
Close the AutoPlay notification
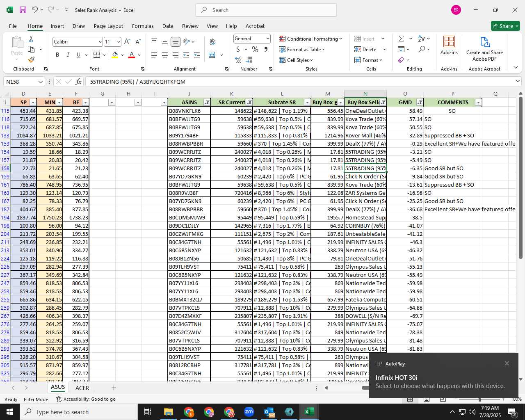[507, 363]
